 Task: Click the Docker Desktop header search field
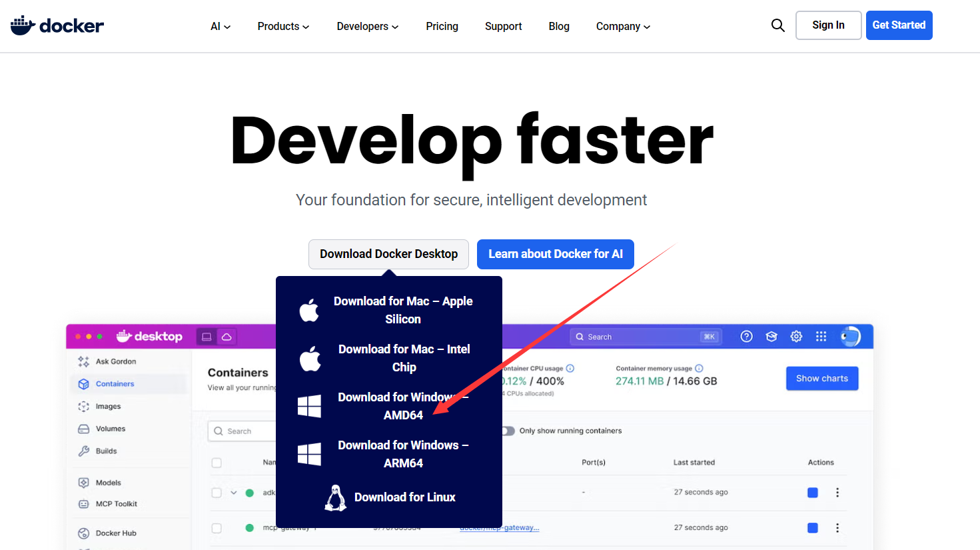tap(645, 337)
